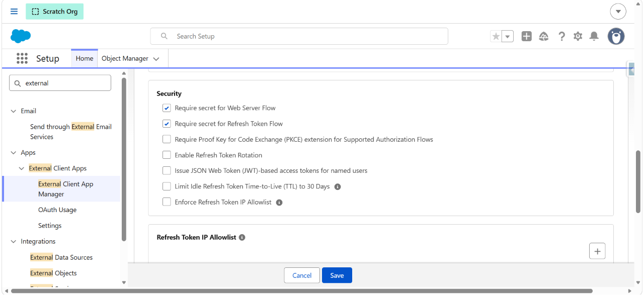Add a Refresh Token IP Allowlist entry
The height and width of the screenshot is (295, 644).
point(597,251)
